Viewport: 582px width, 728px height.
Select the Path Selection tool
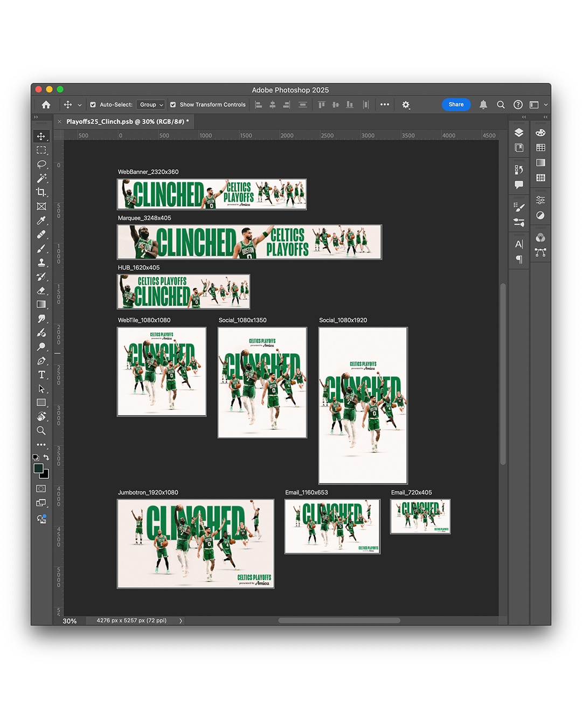[41, 389]
